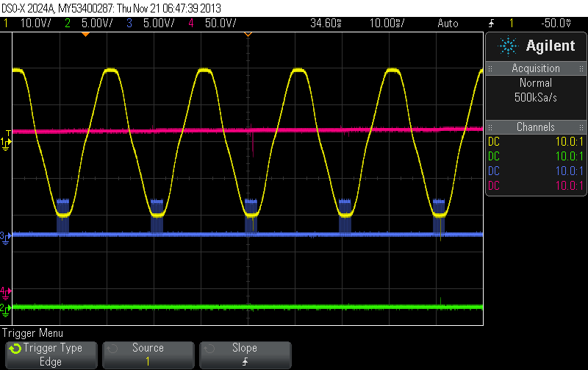Click the trigger level T marker at left edge
The width and height of the screenshot is (588, 370).
(9, 133)
